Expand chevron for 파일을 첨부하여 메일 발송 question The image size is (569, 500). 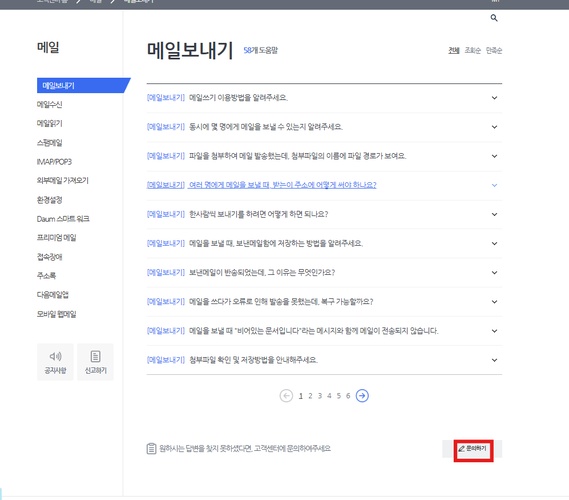pyautogui.click(x=494, y=156)
